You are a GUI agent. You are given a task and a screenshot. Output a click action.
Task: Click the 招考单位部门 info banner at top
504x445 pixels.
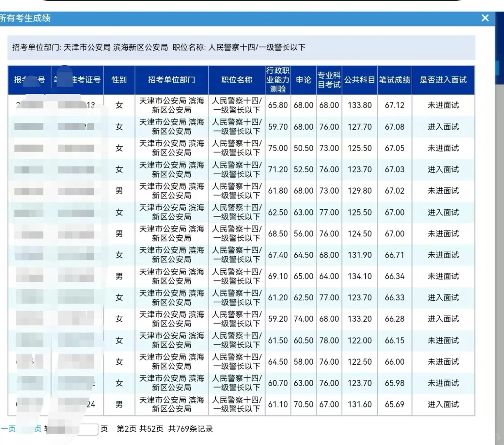pos(241,47)
